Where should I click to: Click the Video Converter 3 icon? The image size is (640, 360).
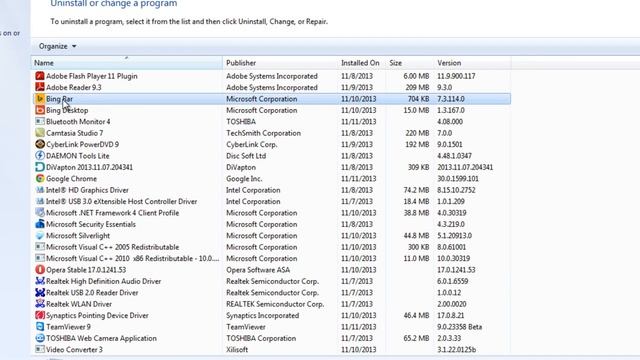40,350
